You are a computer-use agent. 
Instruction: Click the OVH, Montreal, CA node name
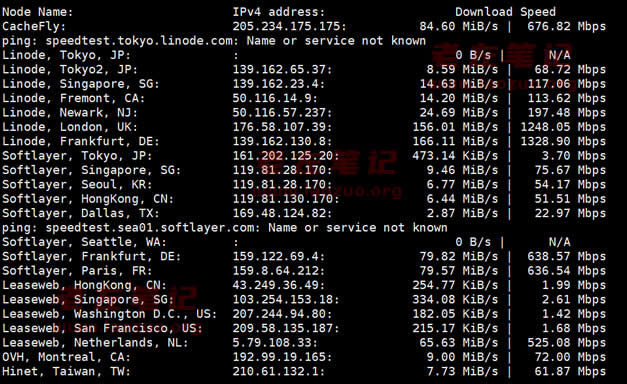pos(66,358)
